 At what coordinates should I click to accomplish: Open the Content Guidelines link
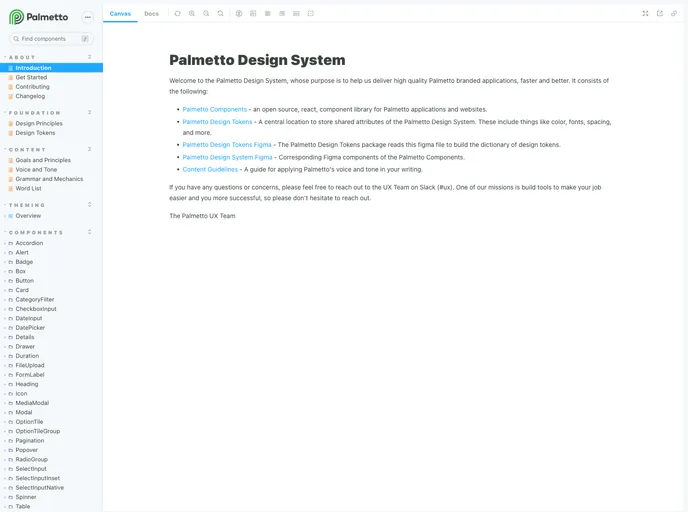[x=210, y=169]
